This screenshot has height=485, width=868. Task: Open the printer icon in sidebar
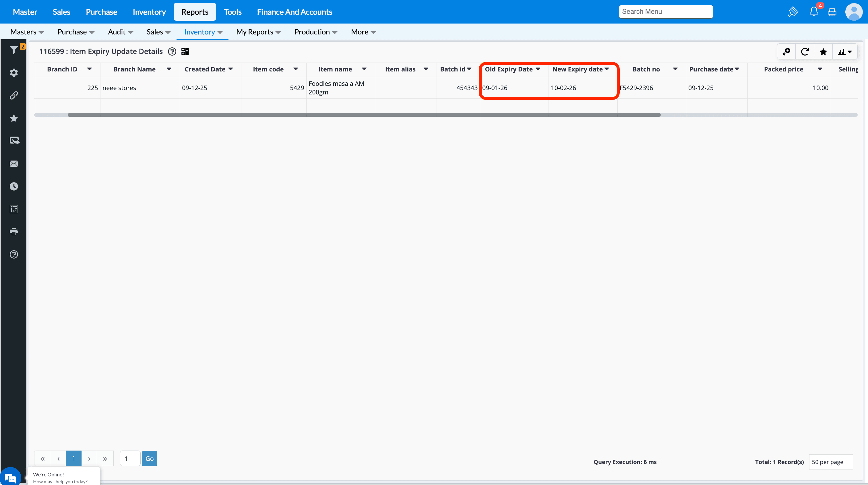[x=13, y=232]
